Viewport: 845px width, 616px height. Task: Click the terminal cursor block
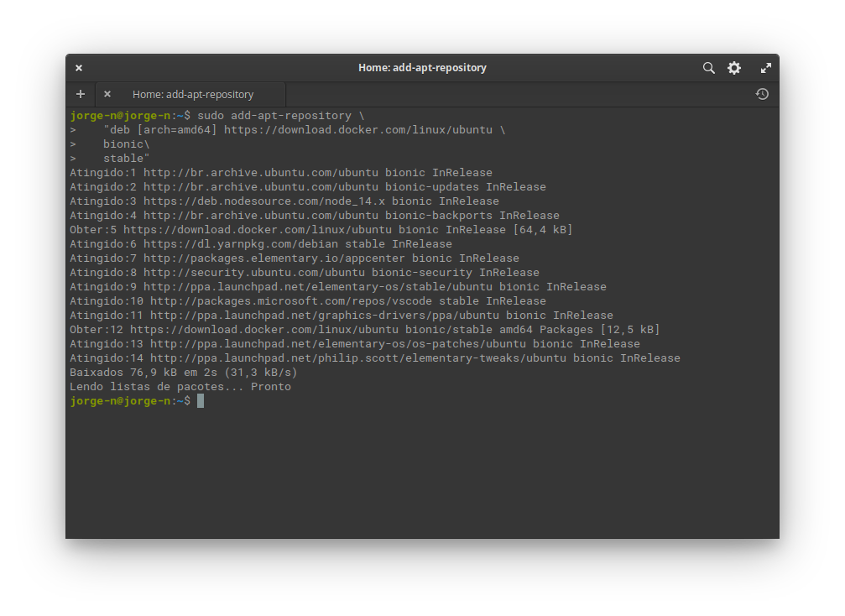coord(201,401)
